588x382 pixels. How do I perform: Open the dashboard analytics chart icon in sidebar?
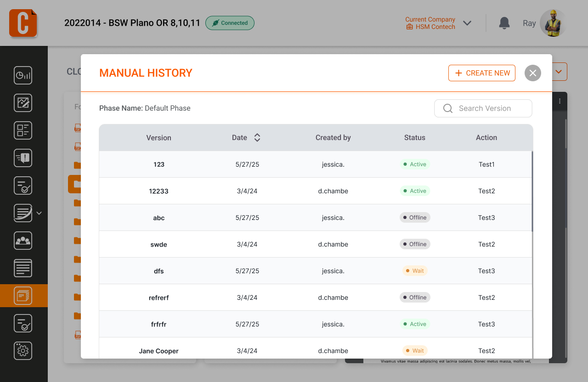tap(23, 75)
